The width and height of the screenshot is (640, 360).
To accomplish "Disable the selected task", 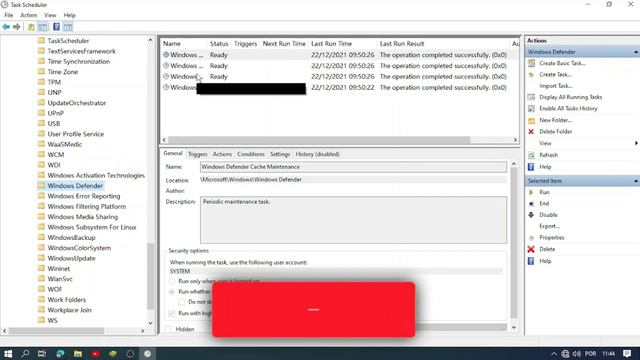I will [x=548, y=215].
